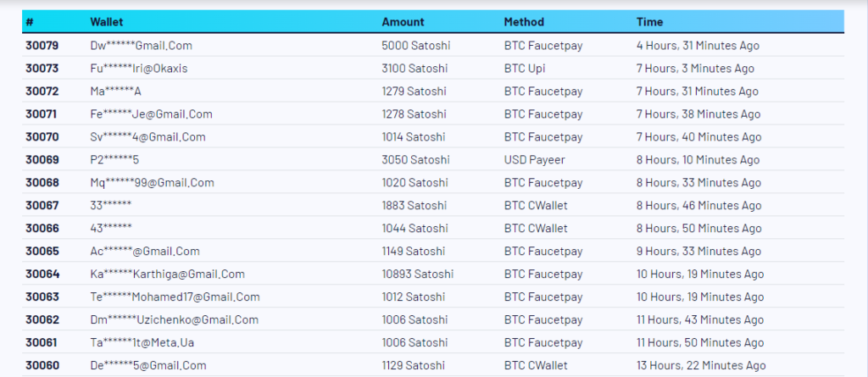The image size is (868, 377).
Task: Click wallet Fu******Iri@Okaxis
Action: 138,69
